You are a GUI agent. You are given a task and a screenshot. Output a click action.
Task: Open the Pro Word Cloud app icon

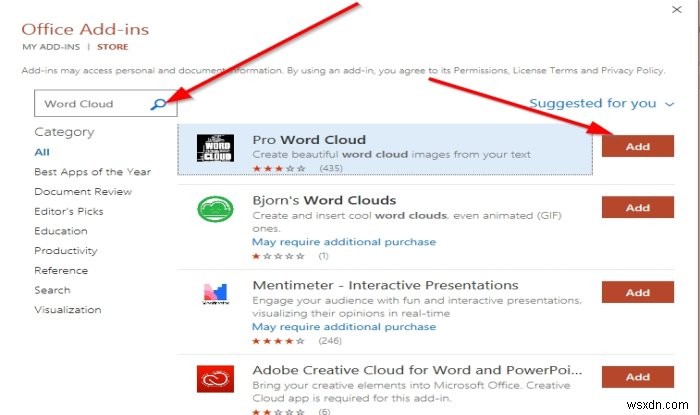click(215, 148)
